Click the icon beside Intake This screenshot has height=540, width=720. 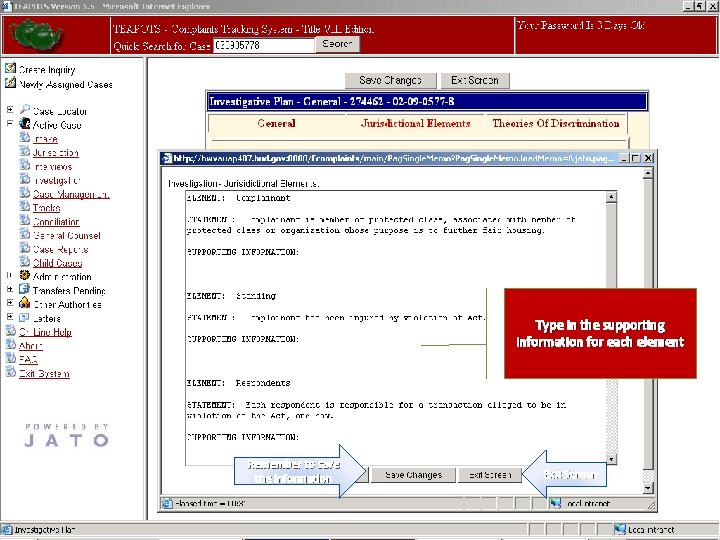coord(25,137)
